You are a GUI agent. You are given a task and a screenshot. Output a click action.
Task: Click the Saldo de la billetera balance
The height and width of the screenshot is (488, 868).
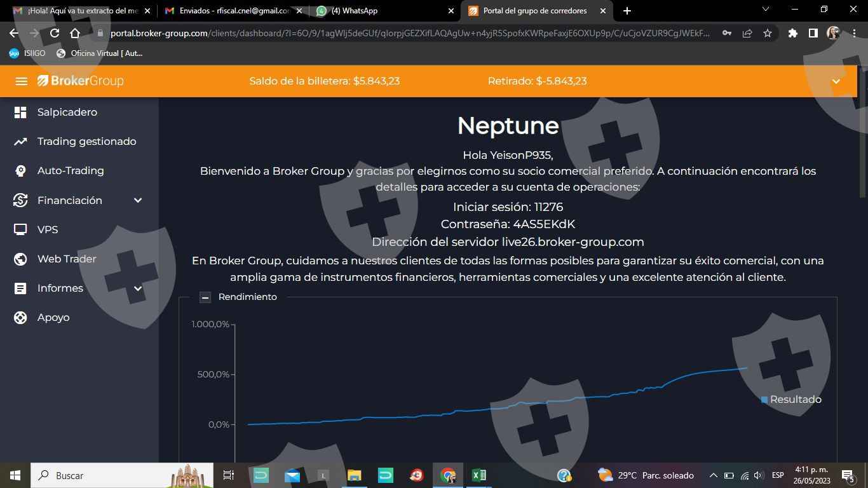click(x=325, y=81)
